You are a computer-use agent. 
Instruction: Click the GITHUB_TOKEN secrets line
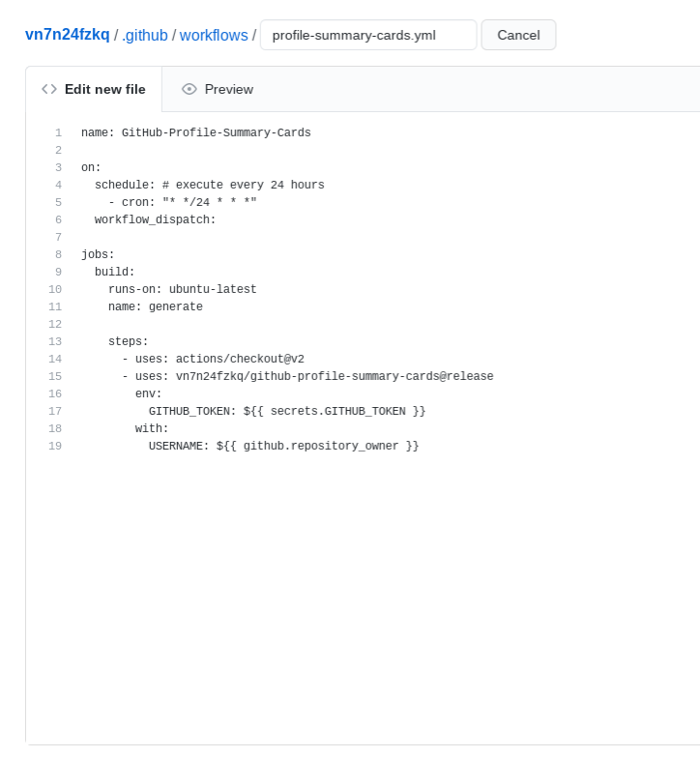coord(286,411)
